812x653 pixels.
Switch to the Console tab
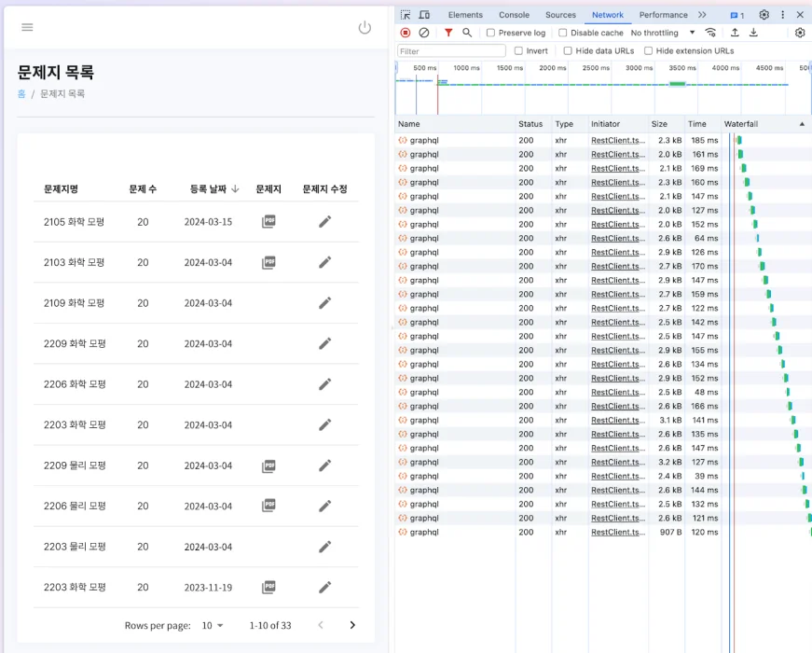pos(514,15)
